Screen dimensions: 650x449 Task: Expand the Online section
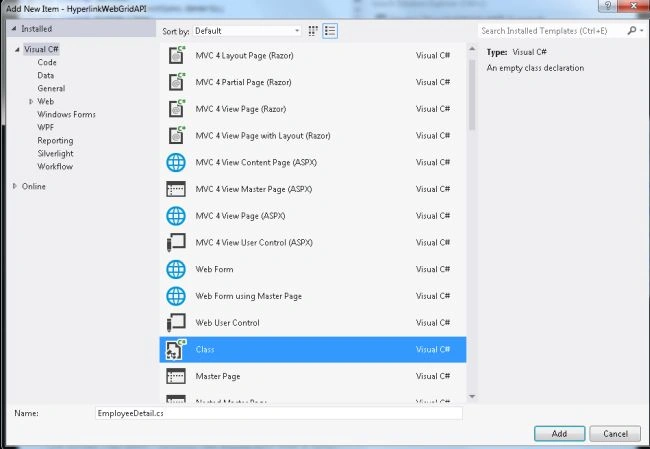pos(15,186)
